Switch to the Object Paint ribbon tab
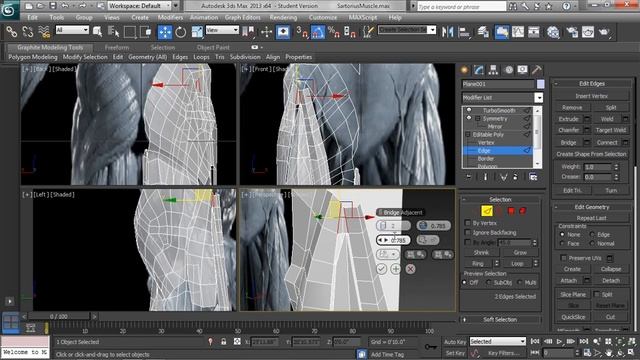 [x=213, y=47]
